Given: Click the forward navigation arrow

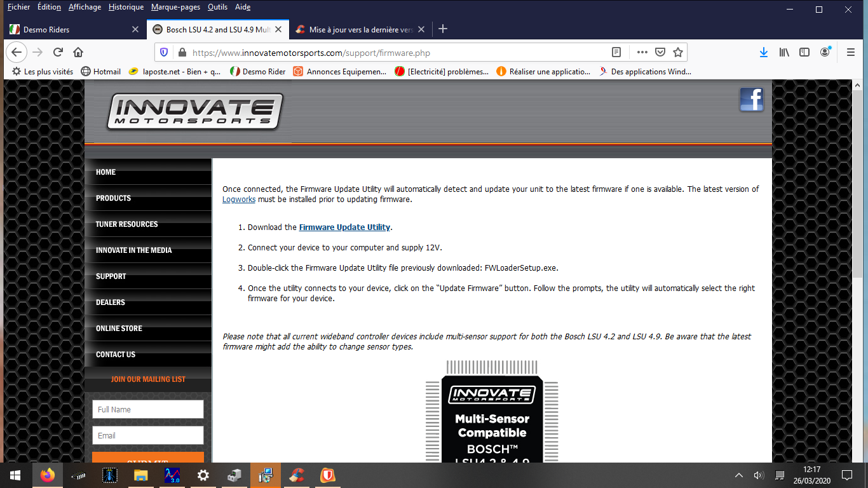Looking at the screenshot, I should pyautogui.click(x=37, y=52).
